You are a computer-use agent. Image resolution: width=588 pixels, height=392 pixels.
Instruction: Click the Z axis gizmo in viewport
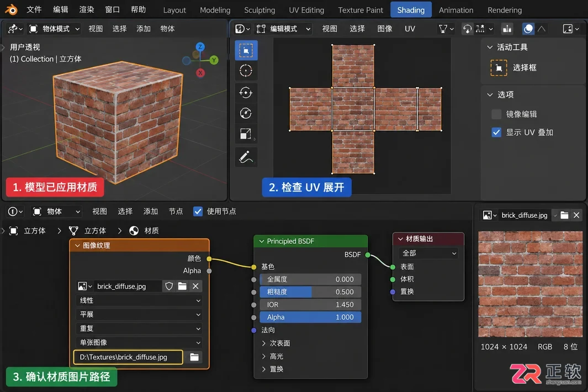coord(200,46)
